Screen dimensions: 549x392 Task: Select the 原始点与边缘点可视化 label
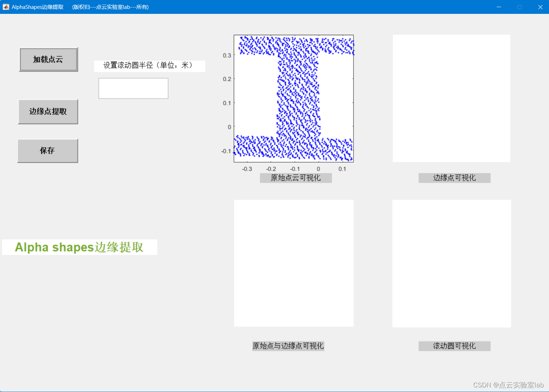pyautogui.click(x=288, y=346)
